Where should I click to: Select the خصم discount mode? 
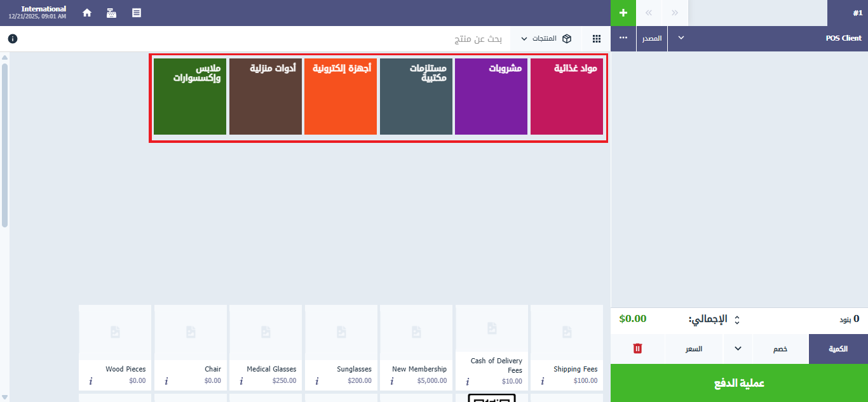click(x=780, y=349)
